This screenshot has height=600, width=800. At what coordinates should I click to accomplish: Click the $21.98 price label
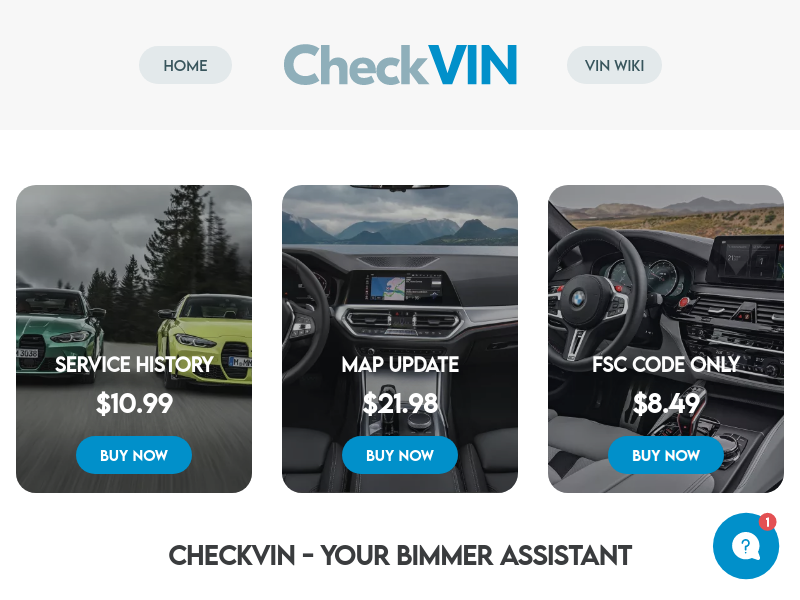coord(400,403)
